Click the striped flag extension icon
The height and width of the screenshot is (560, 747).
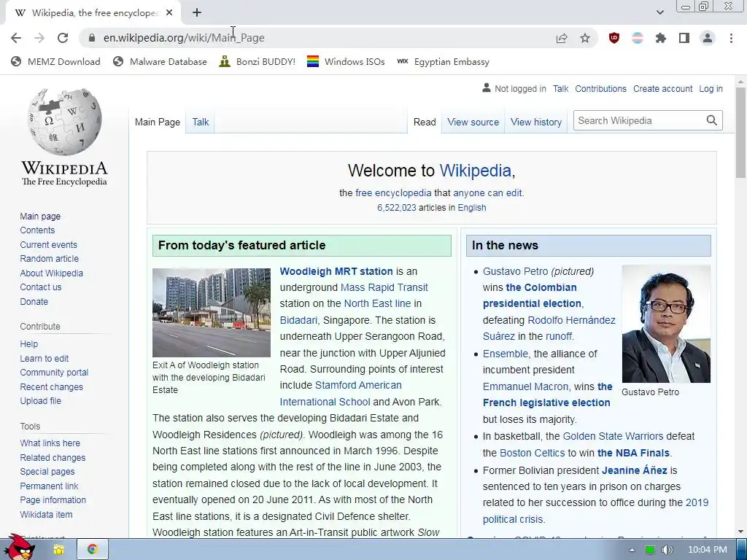(x=638, y=38)
